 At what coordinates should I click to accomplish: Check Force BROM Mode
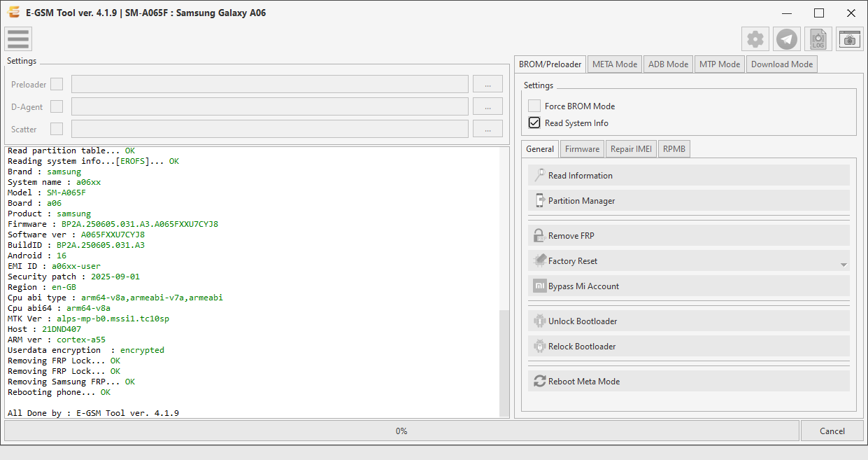pos(534,106)
